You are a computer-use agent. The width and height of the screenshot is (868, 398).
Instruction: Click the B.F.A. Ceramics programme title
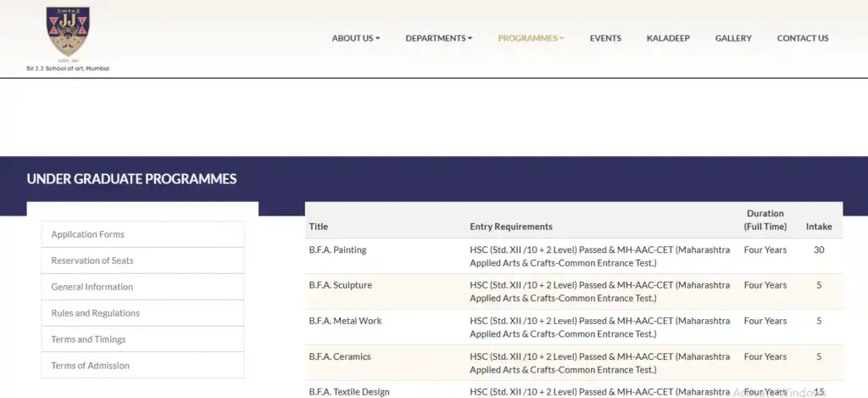tap(340, 357)
